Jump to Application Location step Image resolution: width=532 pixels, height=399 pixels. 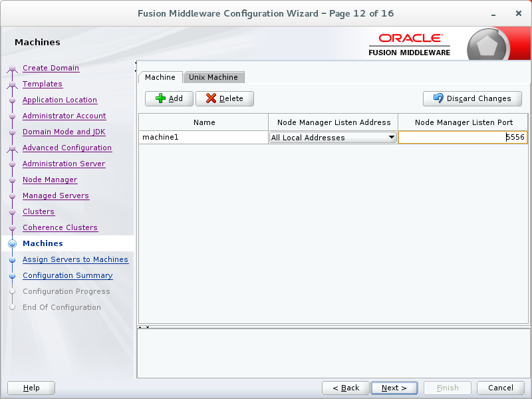tap(60, 100)
